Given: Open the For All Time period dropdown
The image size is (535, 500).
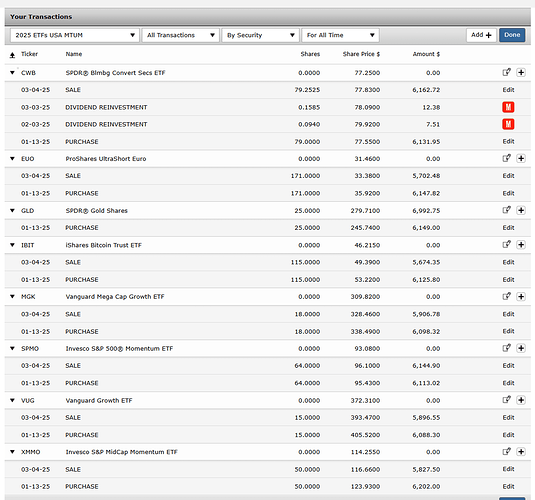Looking at the screenshot, I should 340,35.
